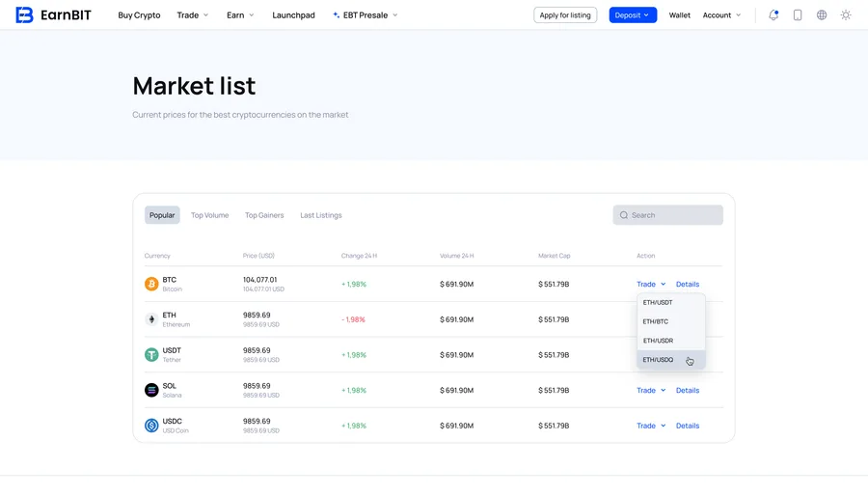Open USDC row Details link
This screenshot has height=496, width=868.
click(688, 426)
